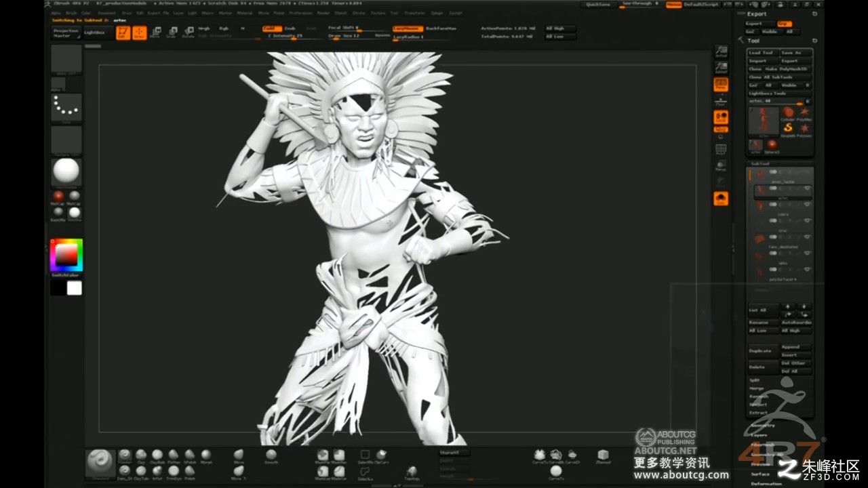Select the ClayBuildup brush
Viewport: 868px width, 488px height.
click(157, 455)
